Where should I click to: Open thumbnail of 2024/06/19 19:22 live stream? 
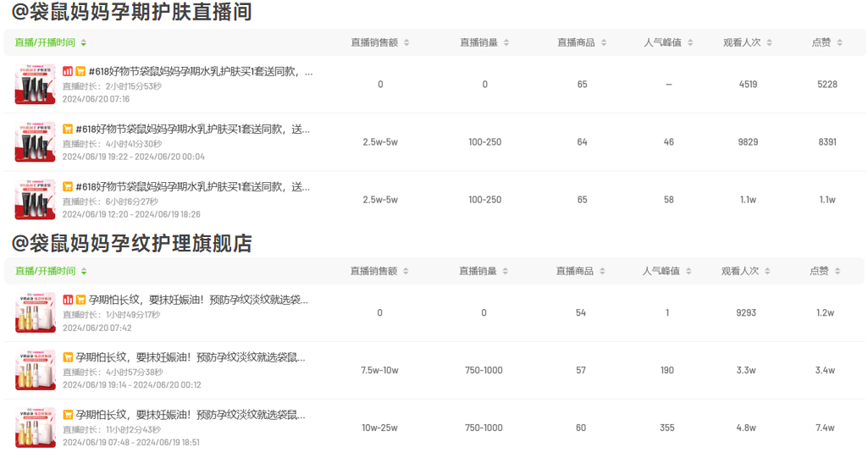click(x=35, y=142)
